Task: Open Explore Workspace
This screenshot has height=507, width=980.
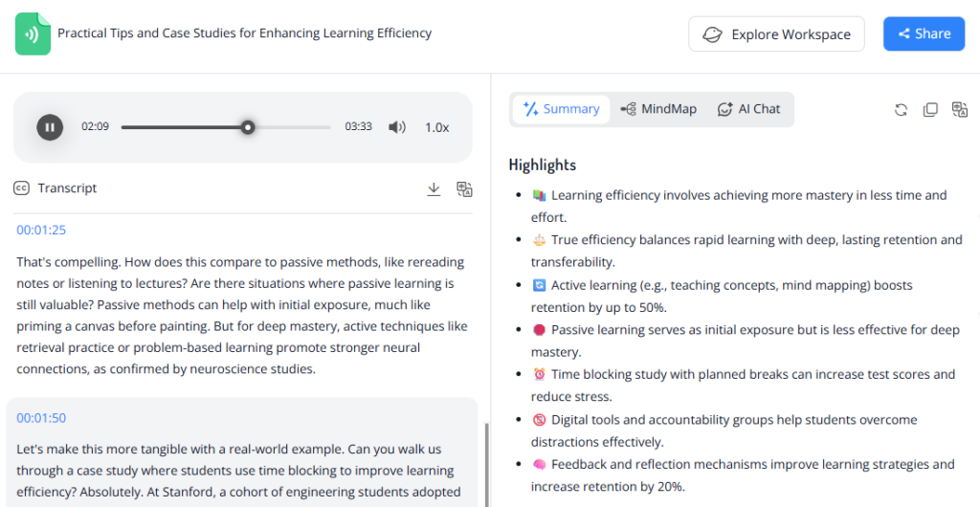Action: 776,33
